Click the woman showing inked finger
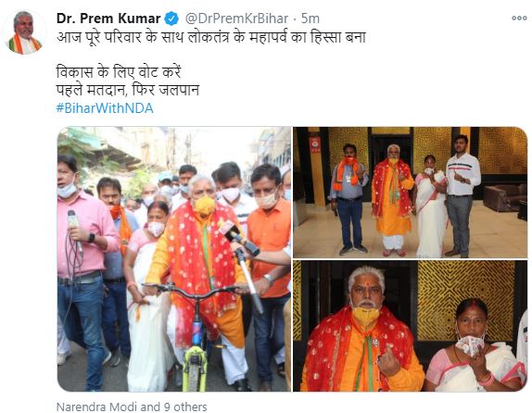532x413 pixels. click(x=475, y=345)
